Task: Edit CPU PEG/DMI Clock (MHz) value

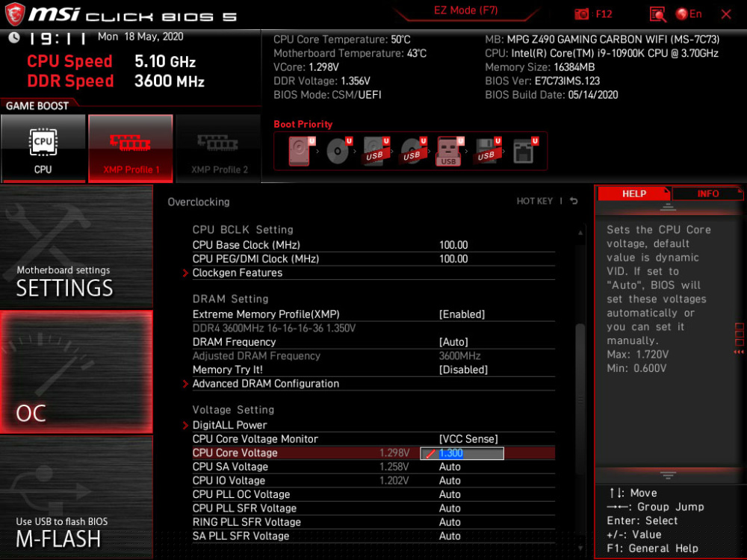Action: [x=453, y=259]
